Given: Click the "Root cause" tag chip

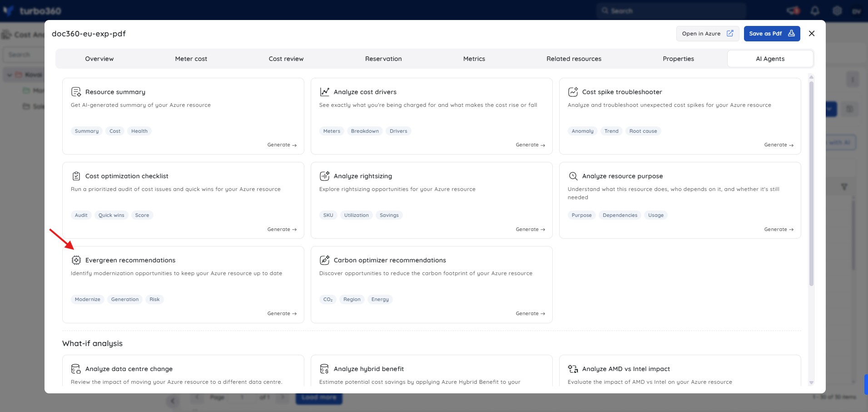Looking at the screenshot, I should point(643,131).
